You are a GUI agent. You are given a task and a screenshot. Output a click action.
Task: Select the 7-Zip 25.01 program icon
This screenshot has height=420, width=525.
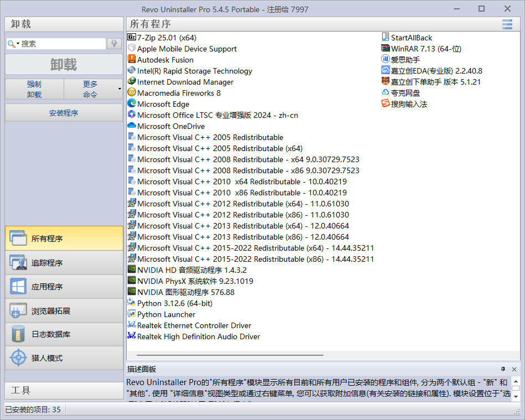tap(132, 37)
